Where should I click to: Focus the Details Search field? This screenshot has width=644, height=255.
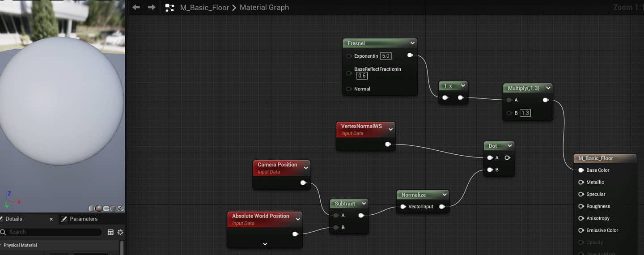click(x=51, y=232)
